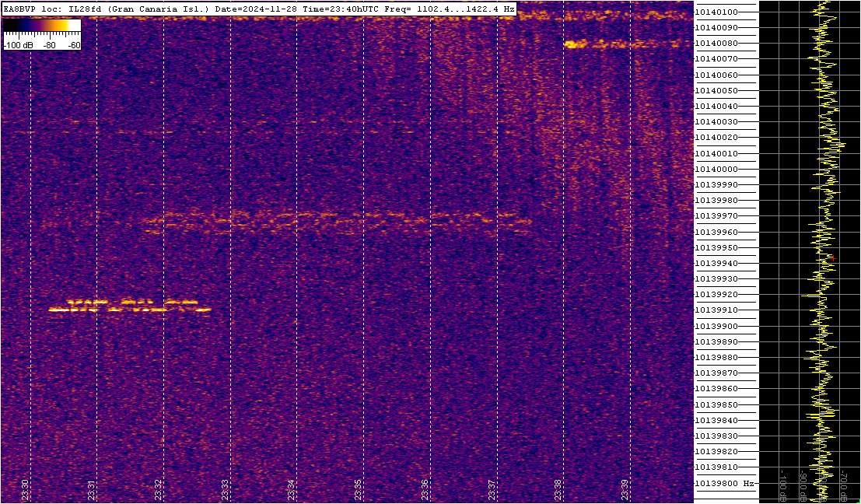Click the 10139940 frequency label
861x504 pixels.
(716, 264)
